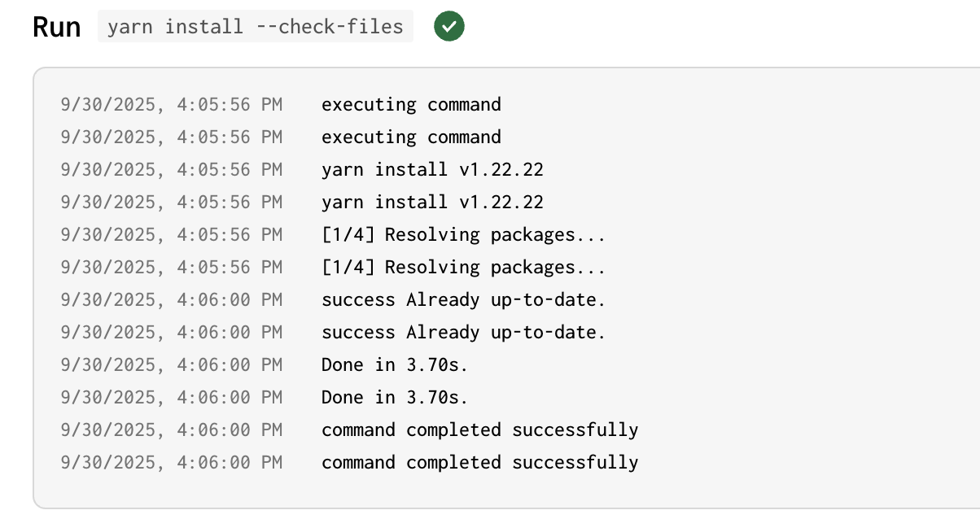Click the timestamp of the very last log entry
This screenshot has height=532, width=980.
pos(171,463)
